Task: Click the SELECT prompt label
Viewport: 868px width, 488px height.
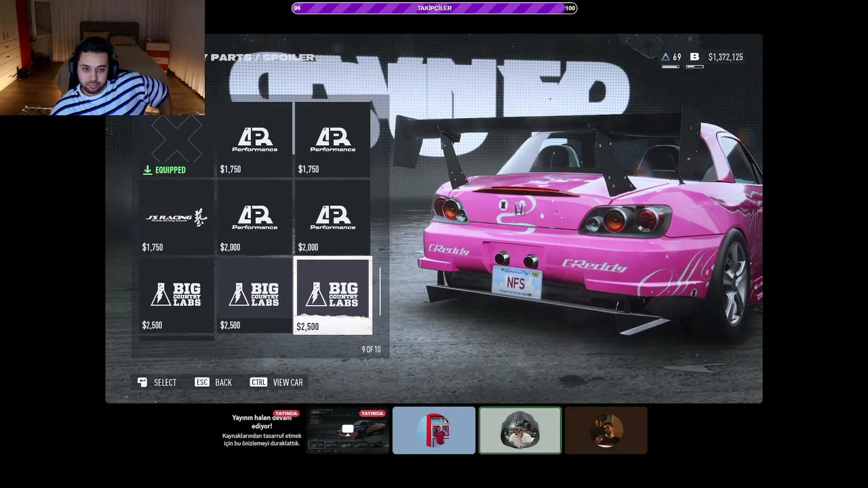Action: [165, 382]
